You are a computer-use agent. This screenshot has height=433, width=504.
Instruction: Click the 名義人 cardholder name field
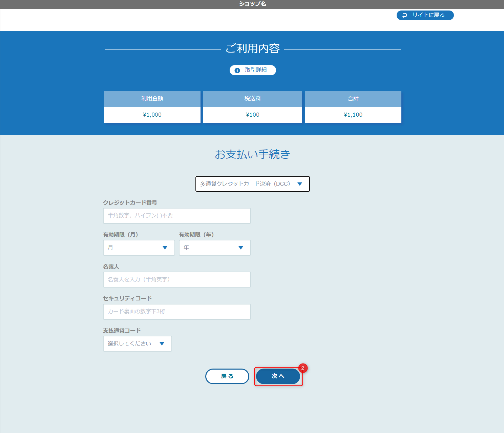pyautogui.click(x=177, y=279)
